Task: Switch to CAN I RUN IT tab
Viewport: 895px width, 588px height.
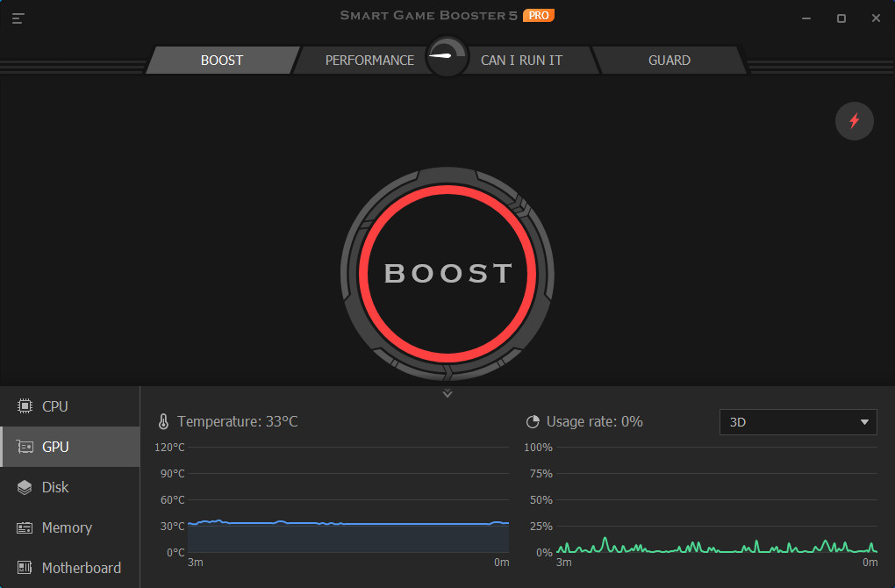Action: point(524,60)
